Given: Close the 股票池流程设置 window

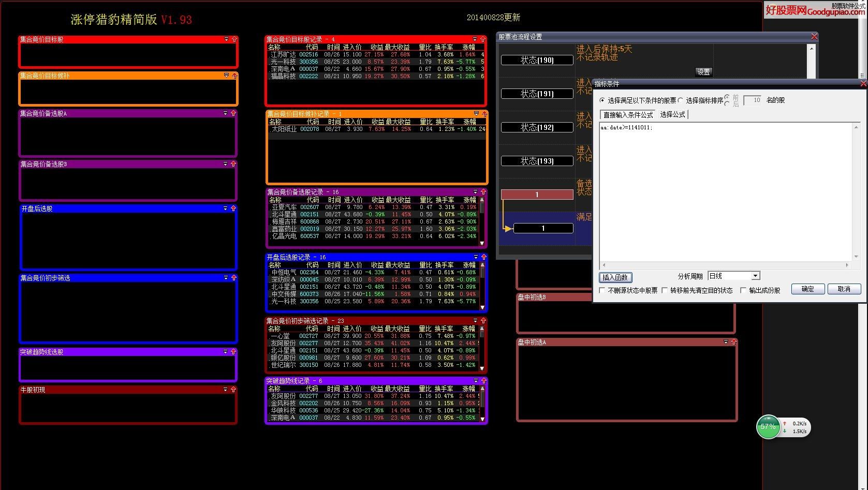Looking at the screenshot, I should [814, 37].
